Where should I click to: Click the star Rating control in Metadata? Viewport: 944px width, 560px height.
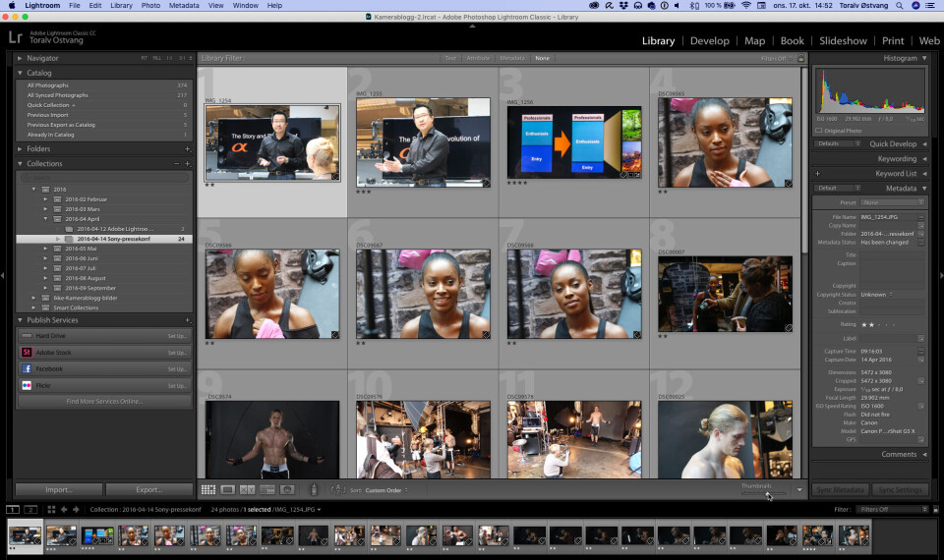879,325
